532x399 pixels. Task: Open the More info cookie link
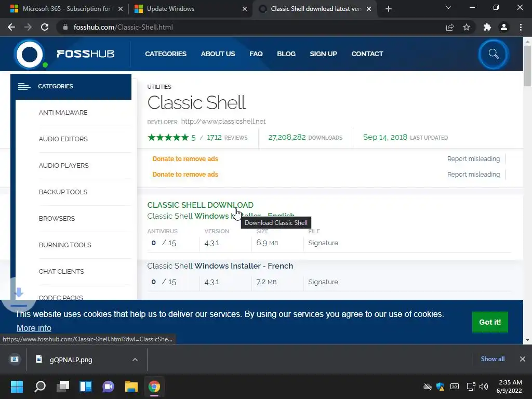point(34,328)
